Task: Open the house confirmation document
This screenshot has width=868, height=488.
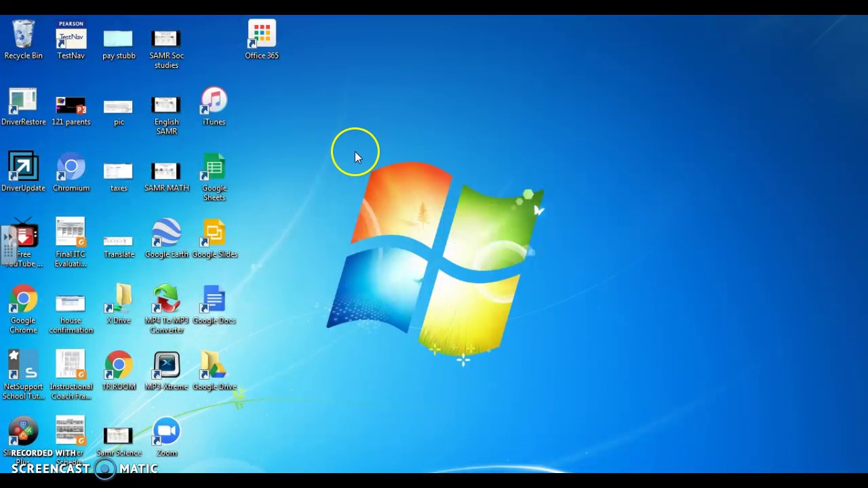Action: point(71,300)
